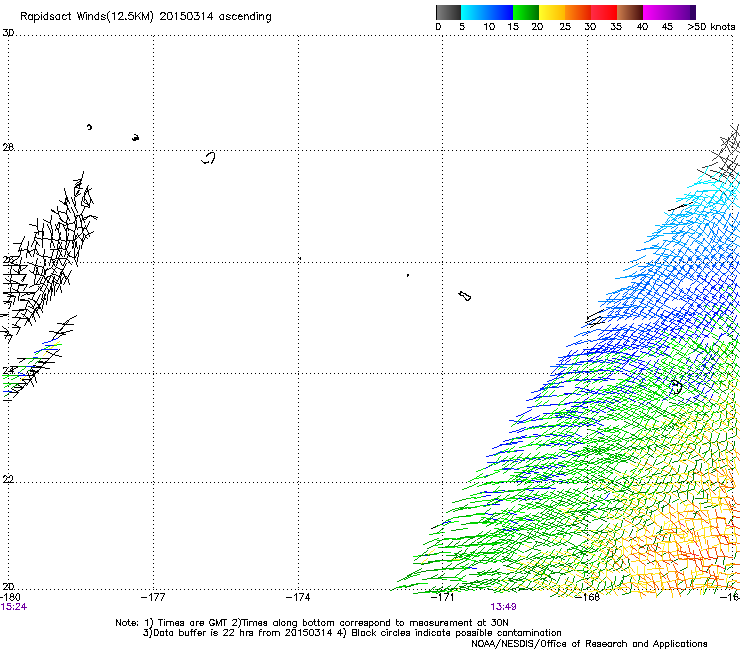This screenshot has width=740, height=650.
Task: Click the green 15-20 knots color band
Action: point(526,12)
